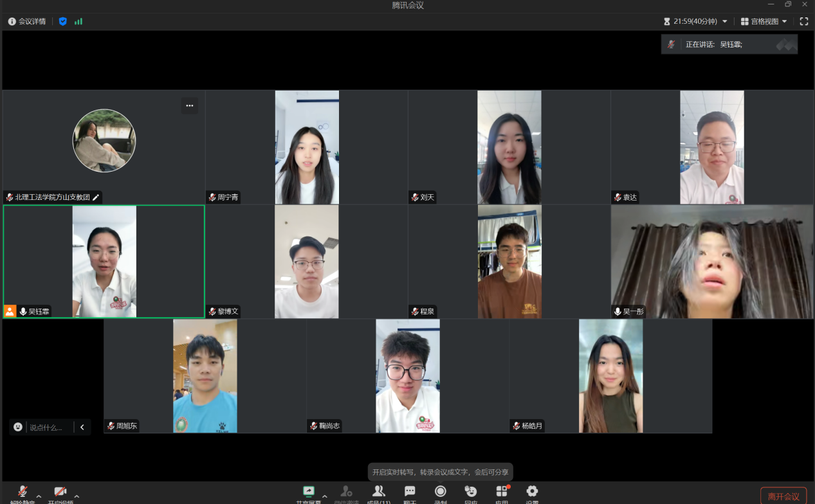
Task: Check the green network signal icon
Action: click(78, 21)
